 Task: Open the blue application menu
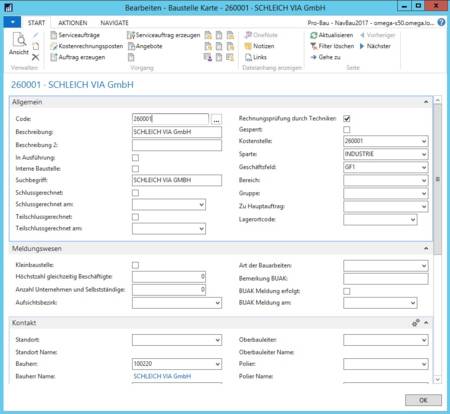click(12, 22)
